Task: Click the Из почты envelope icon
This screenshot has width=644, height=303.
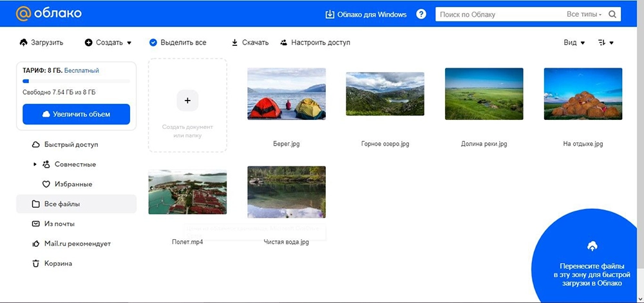Action: (35, 224)
